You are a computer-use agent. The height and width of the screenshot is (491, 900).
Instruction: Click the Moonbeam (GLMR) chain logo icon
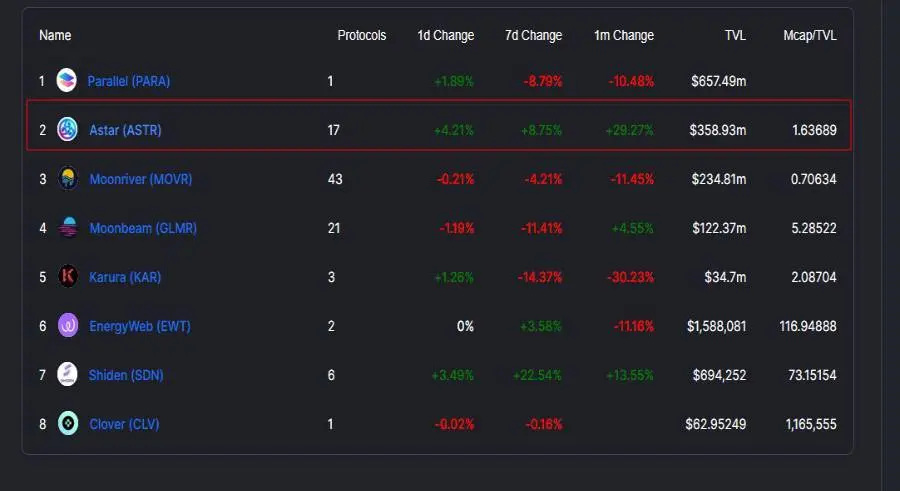68,227
